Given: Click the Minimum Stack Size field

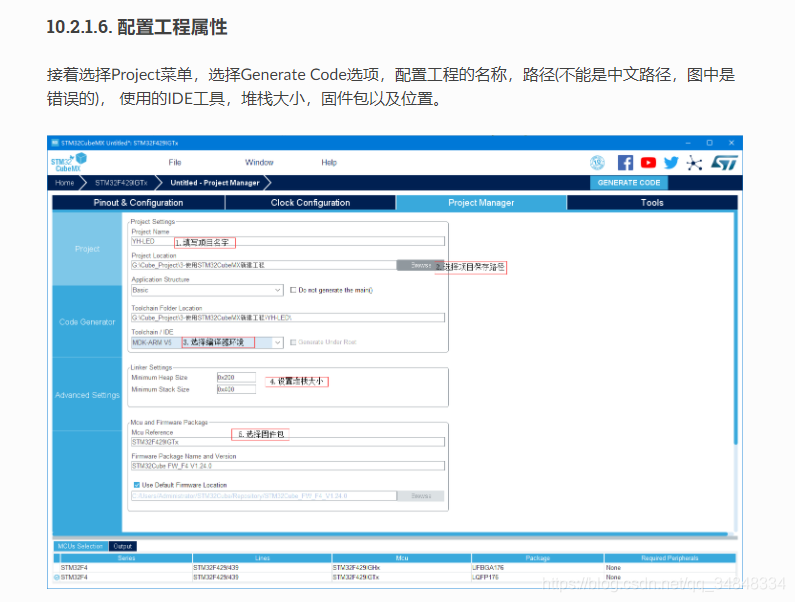Looking at the screenshot, I should 236,389.
